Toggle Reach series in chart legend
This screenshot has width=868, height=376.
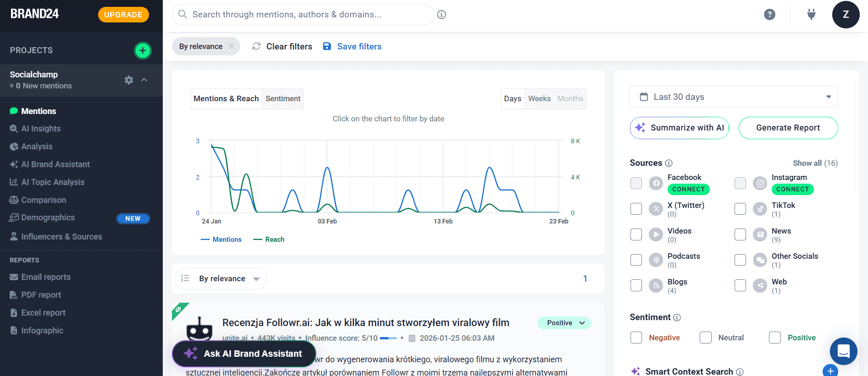point(269,240)
